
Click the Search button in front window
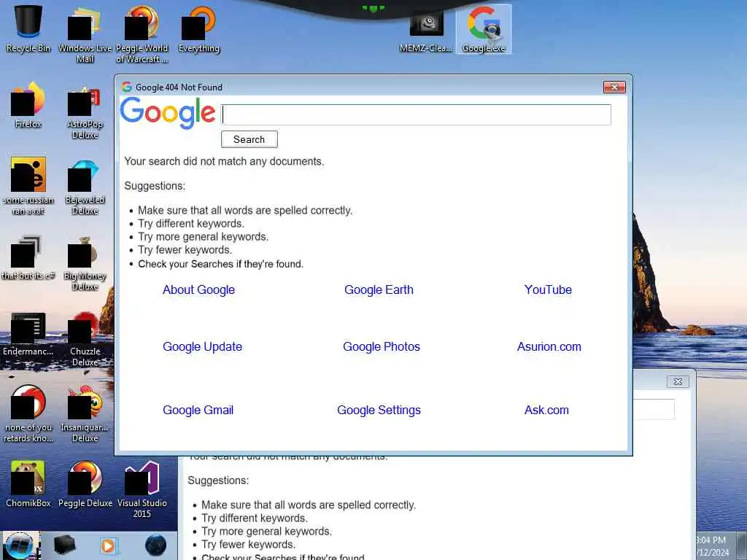249,139
